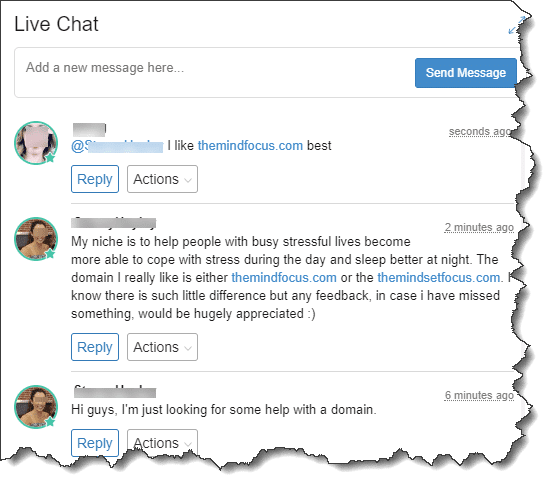This screenshot has width=556, height=491.
Task: Open the themindsetfocus.com link
Action: pyautogui.click(x=439, y=278)
